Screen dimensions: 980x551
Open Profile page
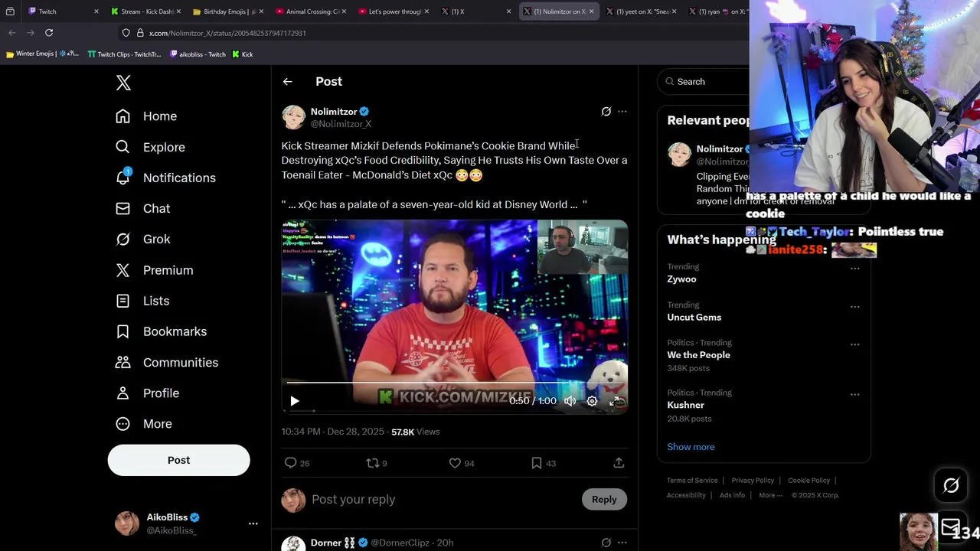pos(147,393)
